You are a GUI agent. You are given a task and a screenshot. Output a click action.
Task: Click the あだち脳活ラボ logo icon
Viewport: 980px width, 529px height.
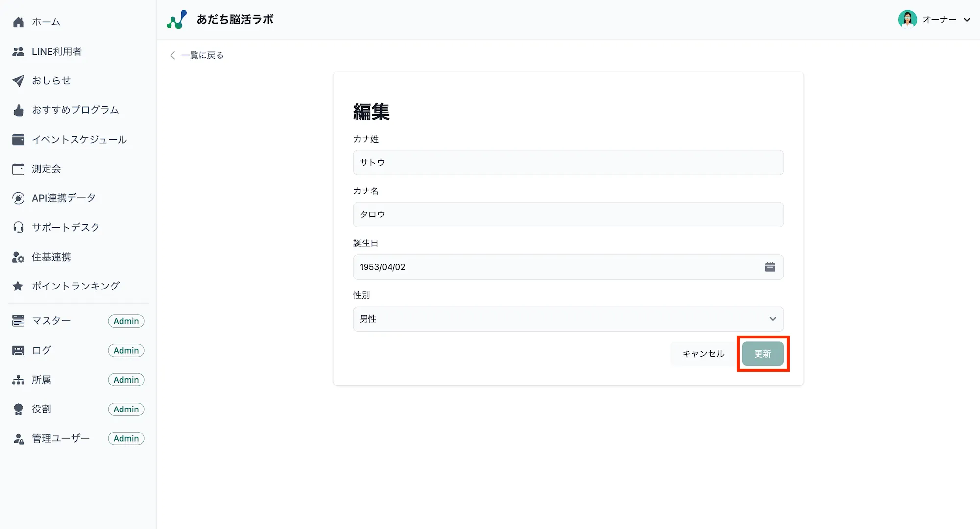pyautogui.click(x=176, y=20)
